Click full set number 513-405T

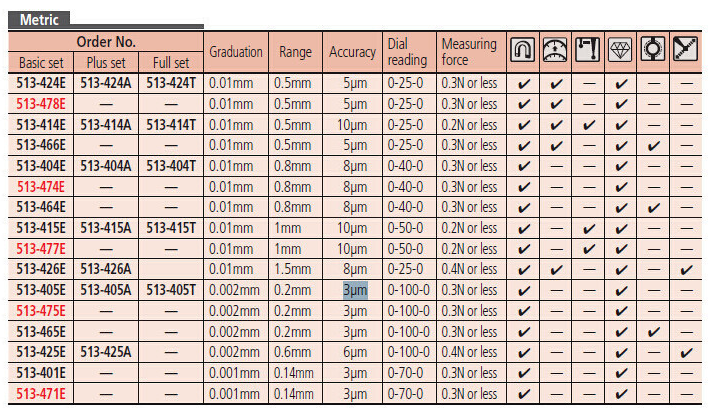(171, 290)
